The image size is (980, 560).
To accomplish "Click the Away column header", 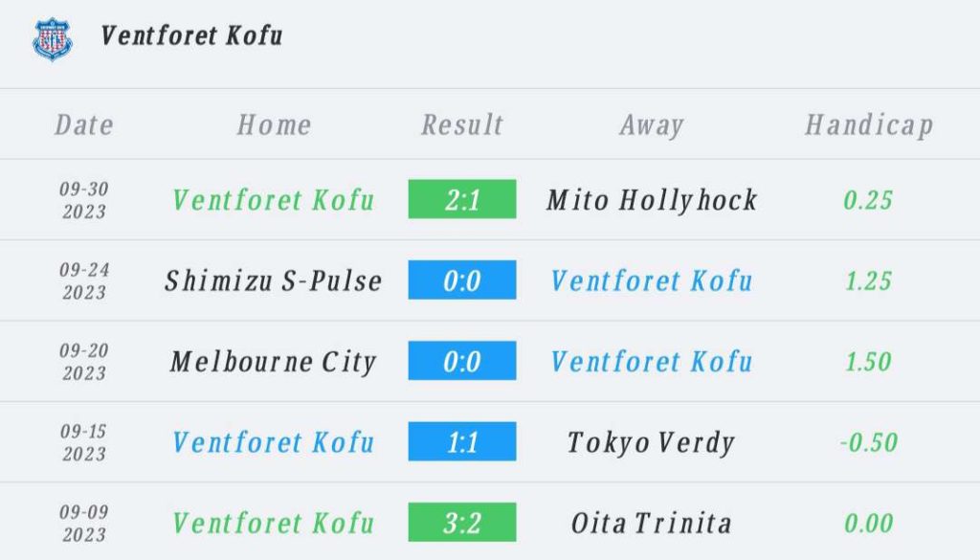I will click(x=651, y=125).
